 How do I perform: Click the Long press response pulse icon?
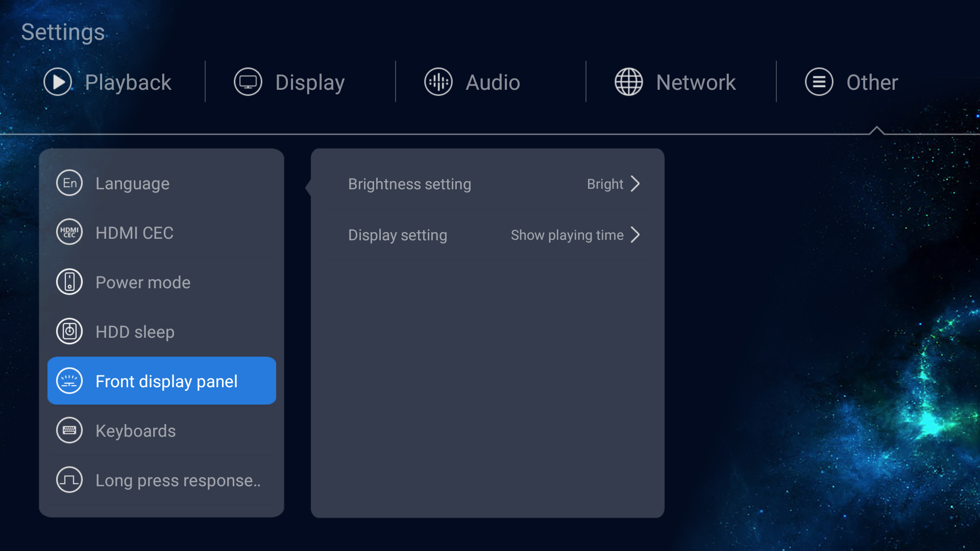[x=69, y=480]
